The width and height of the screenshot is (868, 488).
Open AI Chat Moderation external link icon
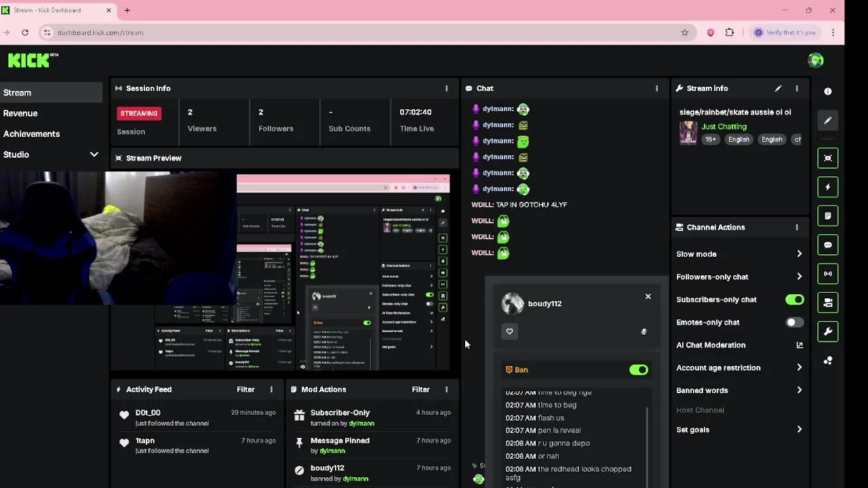[800, 345]
